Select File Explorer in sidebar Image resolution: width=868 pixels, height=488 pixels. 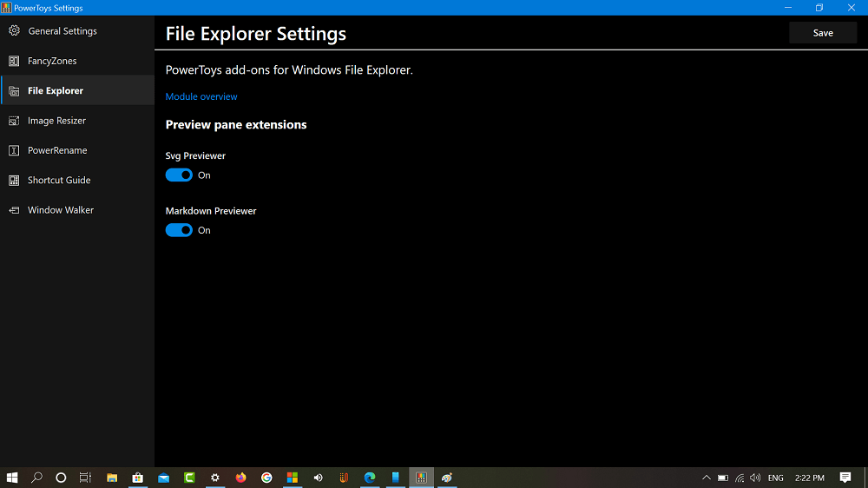click(x=77, y=91)
